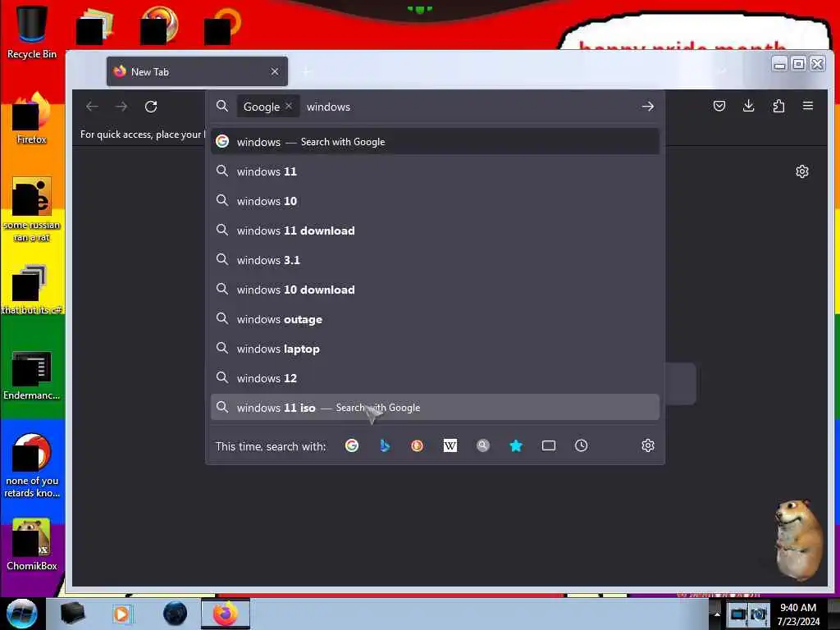Image resolution: width=840 pixels, height=630 pixels.
Task: Reload the current Firefox page
Action: tap(151, 107)
